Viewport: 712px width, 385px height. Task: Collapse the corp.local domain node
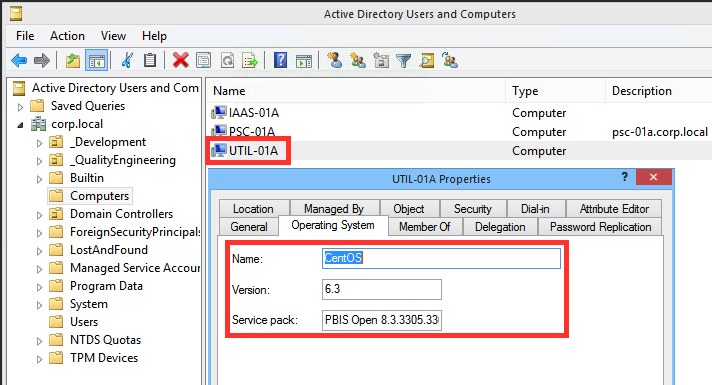pos(20,125)
